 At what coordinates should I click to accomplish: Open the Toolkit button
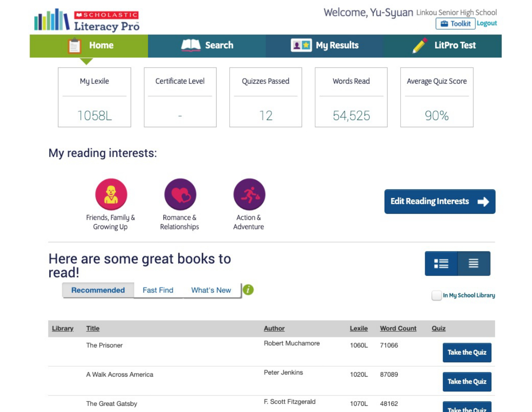(x=455, y=24)
